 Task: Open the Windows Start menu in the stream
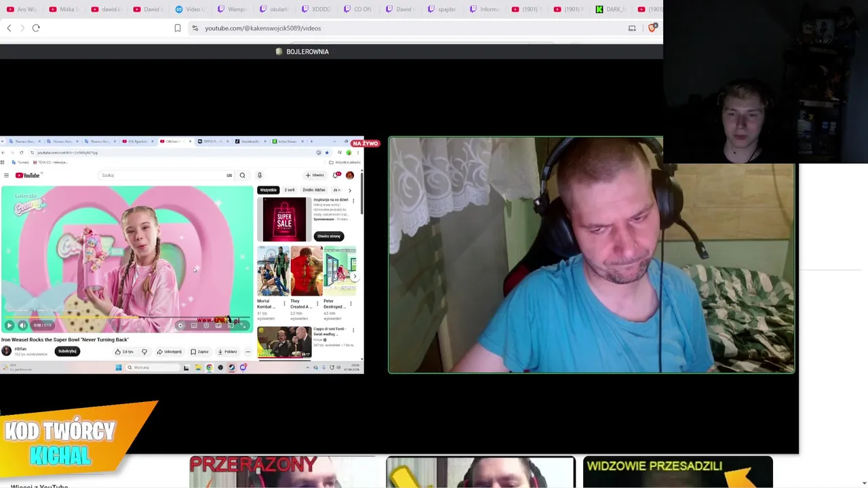(119, 367)
